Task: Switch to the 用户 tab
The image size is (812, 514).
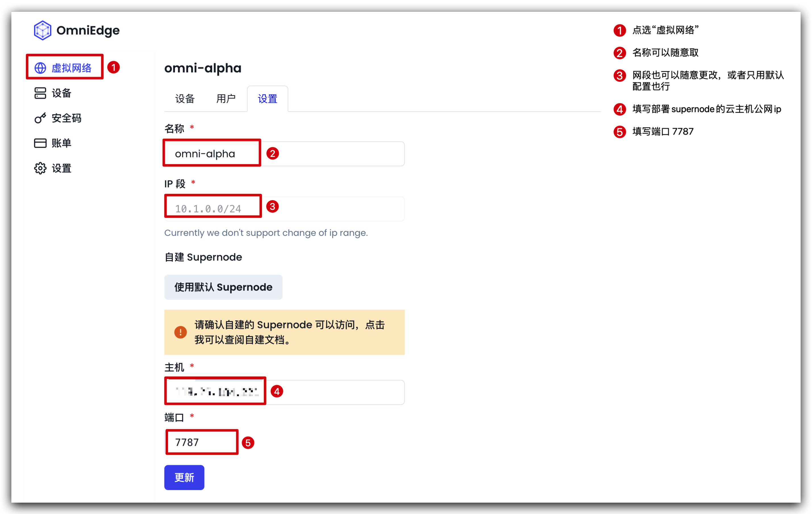Action: click(x=226, y=99)
